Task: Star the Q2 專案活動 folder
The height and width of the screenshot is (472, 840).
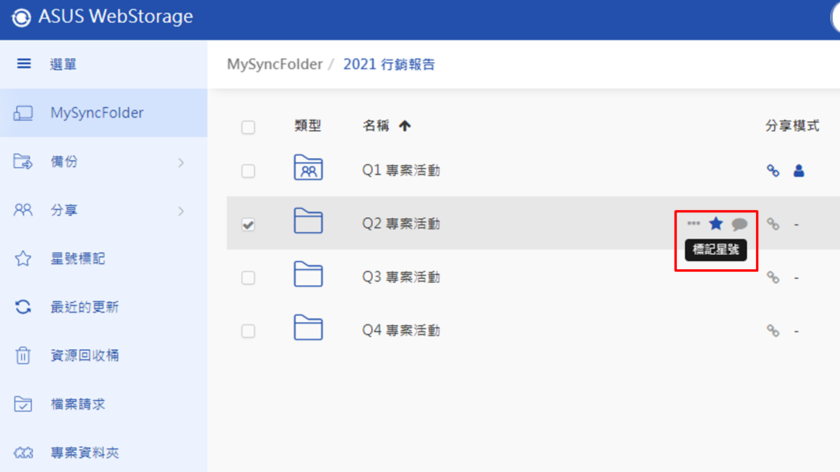Action: tap(716, 223)
